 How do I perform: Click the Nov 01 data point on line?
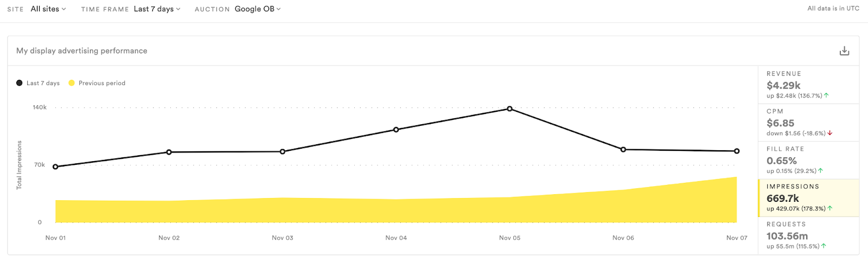click(x=55, y=167)
